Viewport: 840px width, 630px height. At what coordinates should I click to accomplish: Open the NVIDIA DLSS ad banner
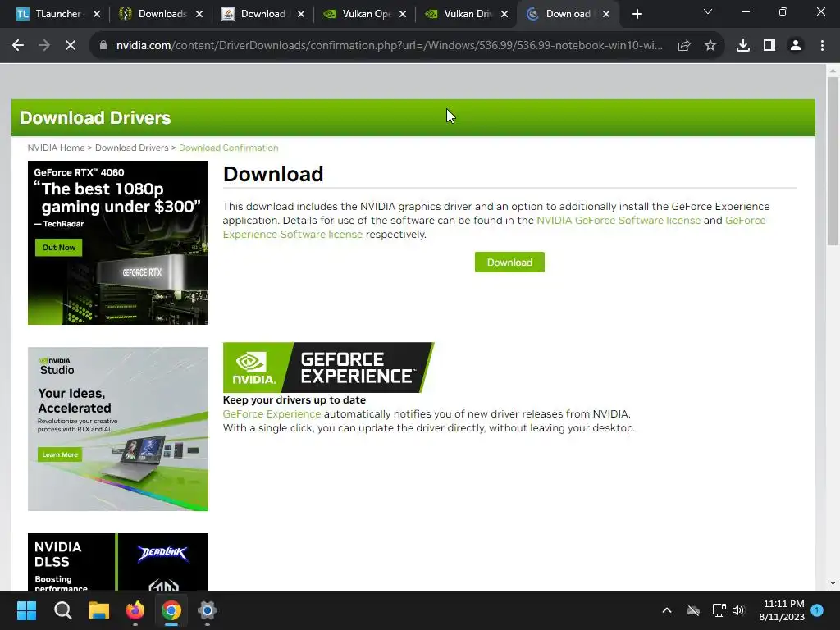(x=118, y=561)
